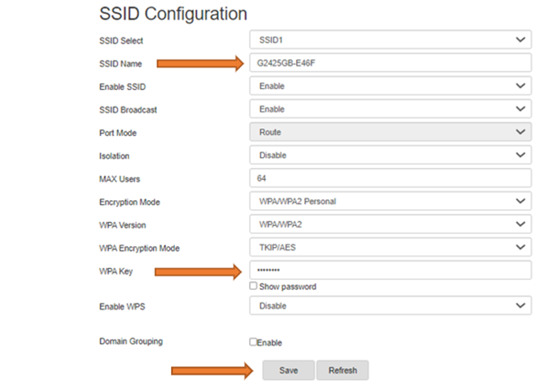Click the chevron arrow of SSID1 selector

(x=521, y=40)
